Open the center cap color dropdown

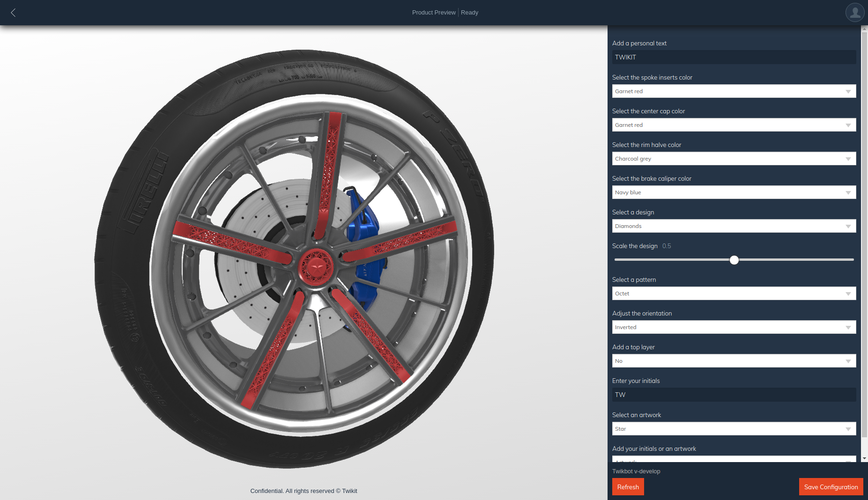(x=734, y=125)
